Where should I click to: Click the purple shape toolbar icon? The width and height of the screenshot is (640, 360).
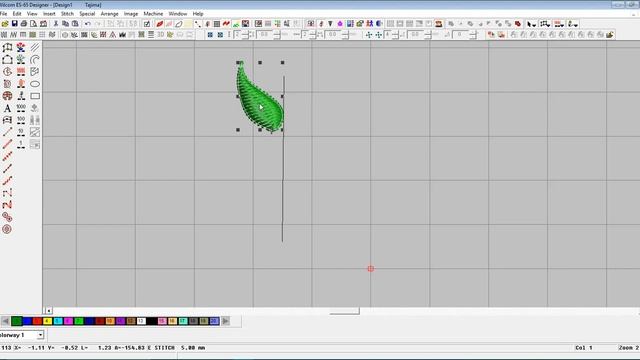[340, 24]
